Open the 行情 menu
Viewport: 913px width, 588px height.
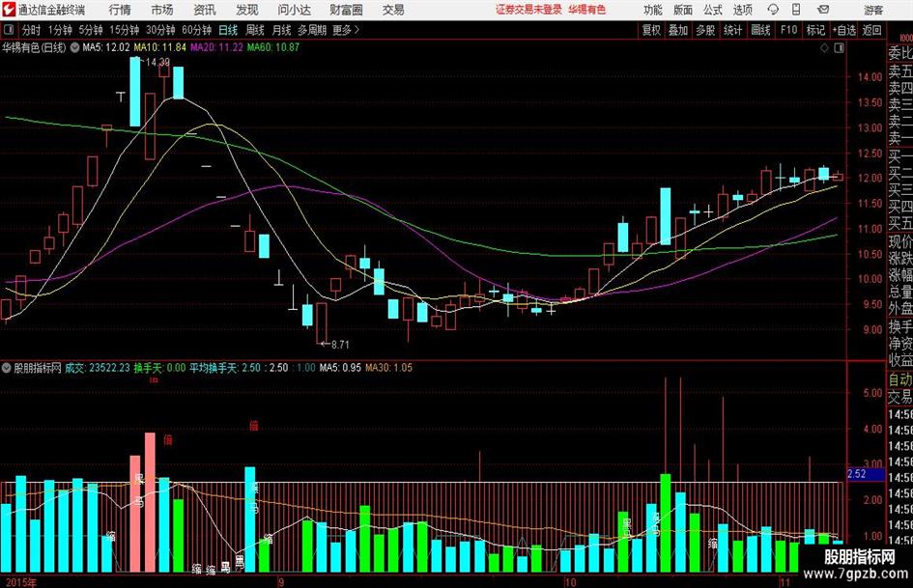point(120,10)
